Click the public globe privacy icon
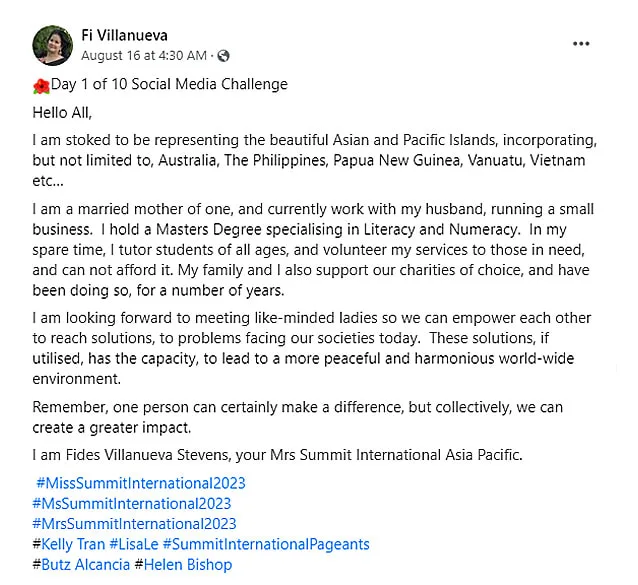Image resolution: width=638 pixels, height=585 pixels. (x=223, y=56)
